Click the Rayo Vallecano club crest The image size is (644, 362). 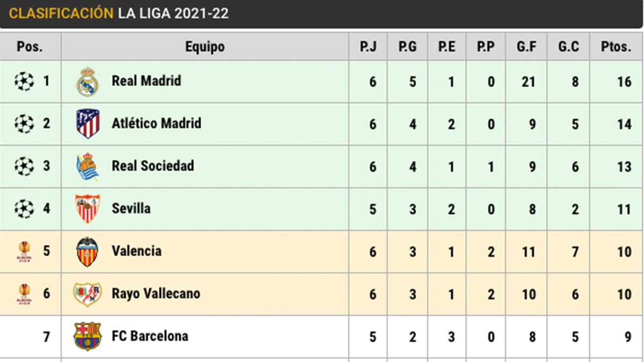87,293
